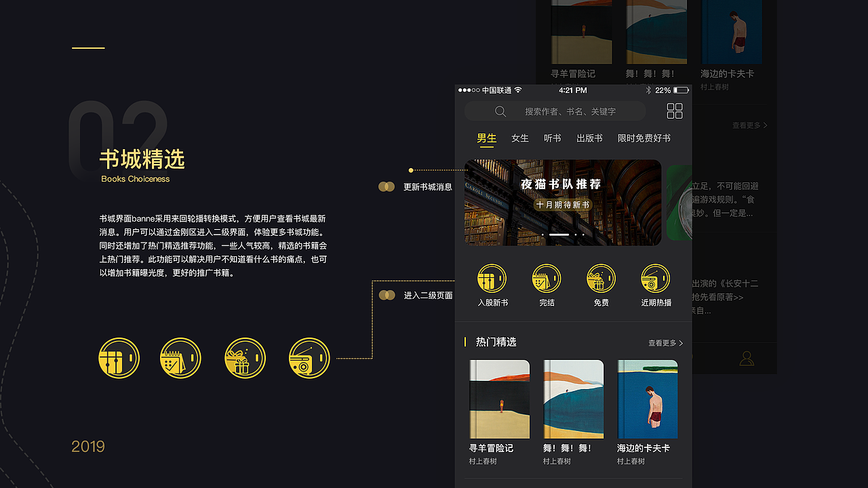Screen dimensions: 868x488
Task: Toggle Wi-Fi from the status bar indicator
Action: [518, 89]
